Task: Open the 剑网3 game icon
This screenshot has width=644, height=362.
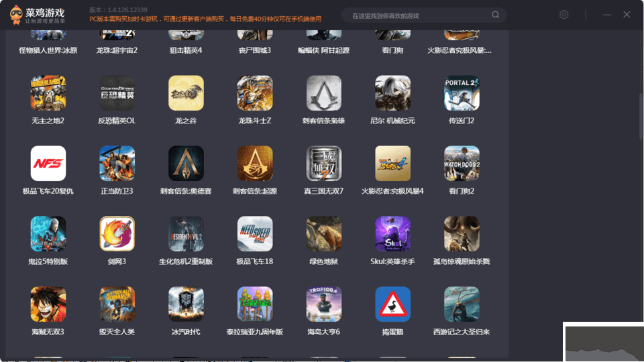Action: coord(117,233)
